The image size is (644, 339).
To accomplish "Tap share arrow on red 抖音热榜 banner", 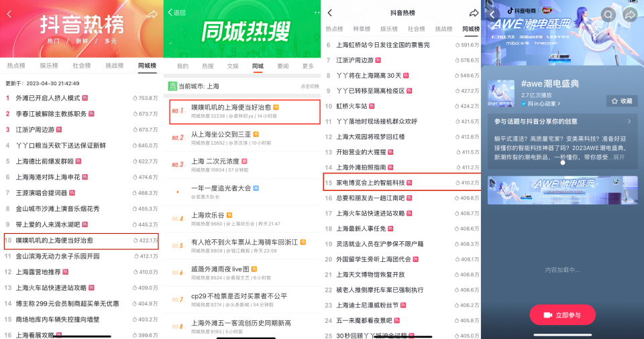I will coord(152,14).
